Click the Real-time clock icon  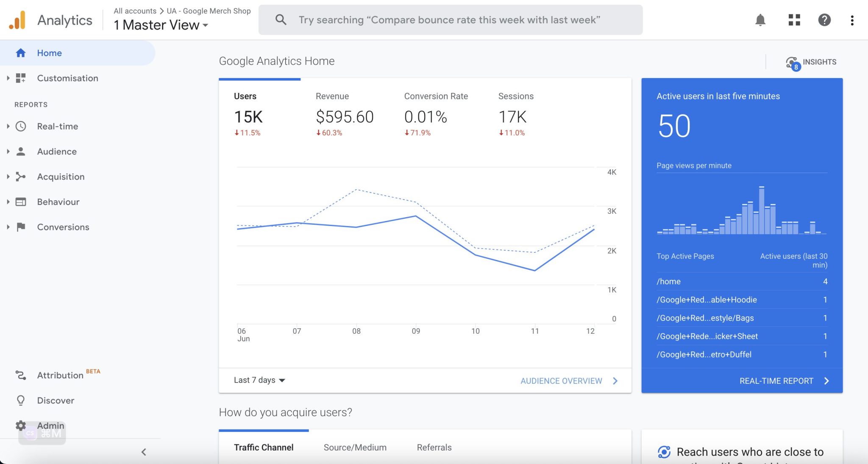(x=21, y=126)
